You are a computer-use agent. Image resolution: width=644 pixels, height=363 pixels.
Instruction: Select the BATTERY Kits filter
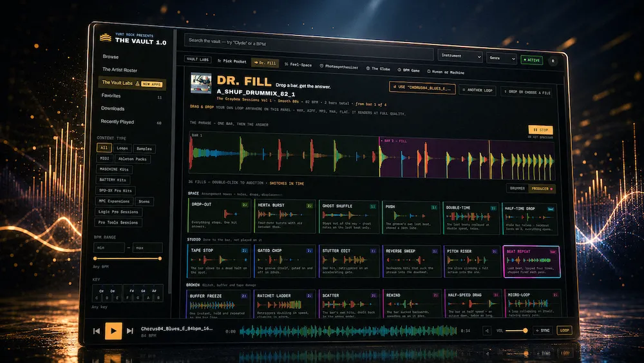pos(113,180)
